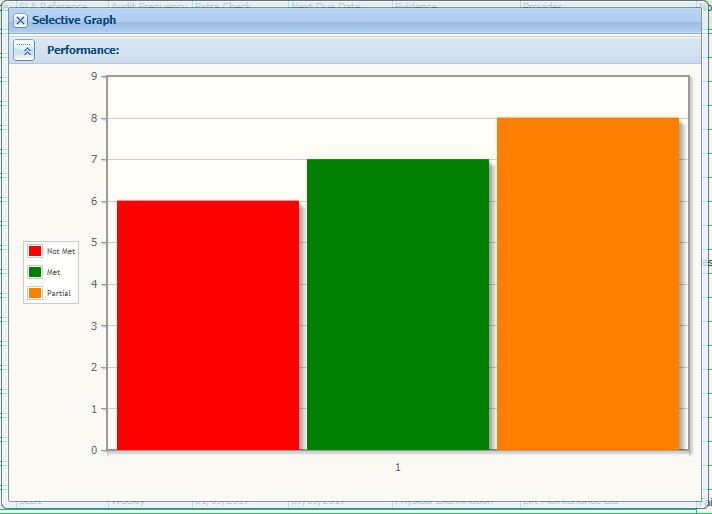Click the green Met bar

pyautogui.click(x=398, y=304)
